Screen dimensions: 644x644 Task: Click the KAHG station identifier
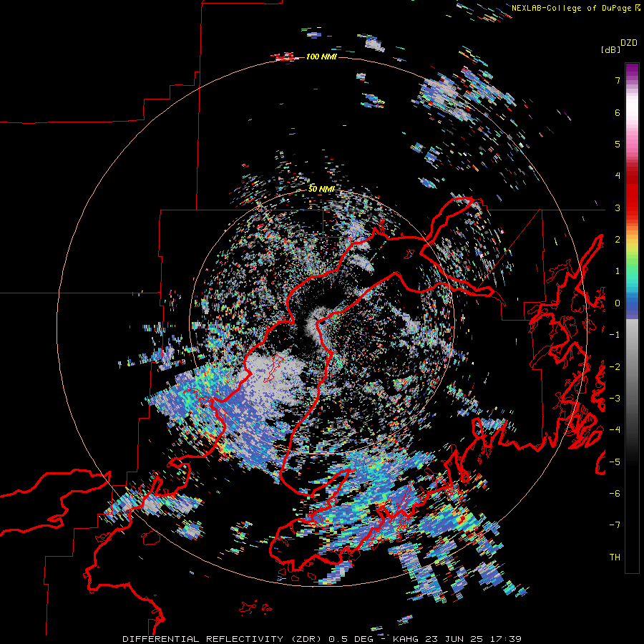coord(406,639)
